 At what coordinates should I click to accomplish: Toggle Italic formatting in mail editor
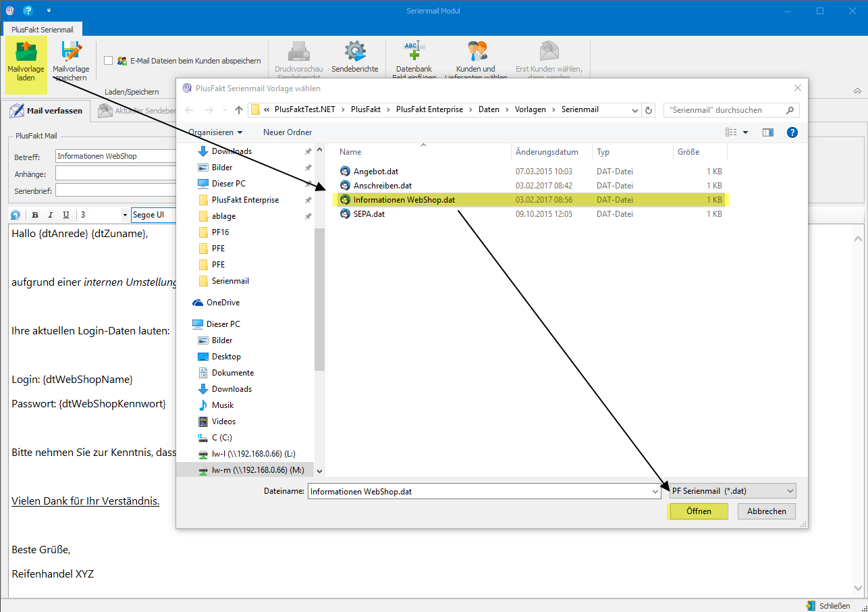click(50, 215)
